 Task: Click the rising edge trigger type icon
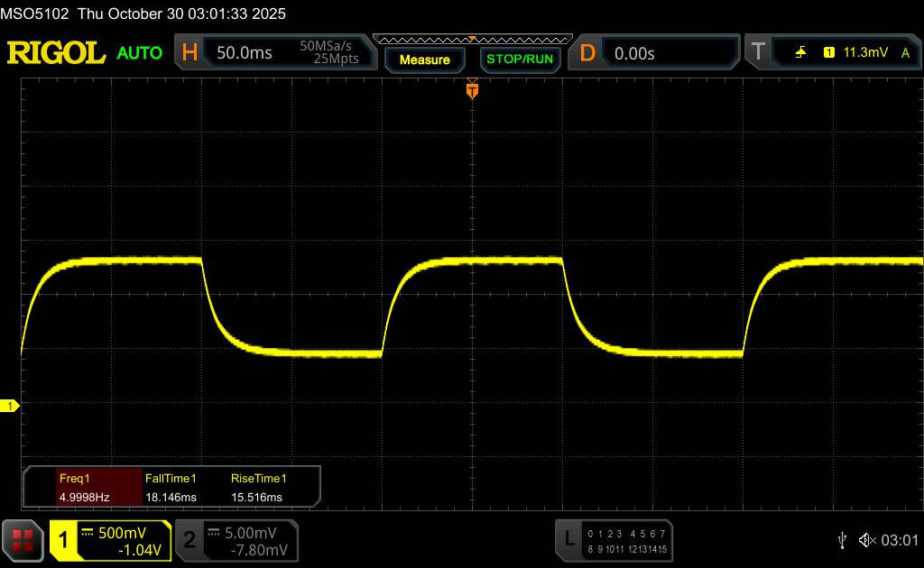[800, 53]
